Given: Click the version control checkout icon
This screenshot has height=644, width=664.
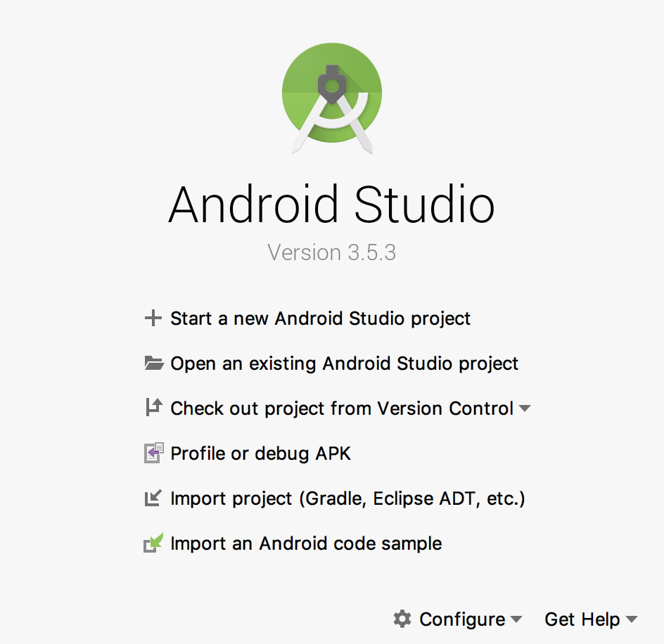Looking at the screenshot, I should 153,408.
